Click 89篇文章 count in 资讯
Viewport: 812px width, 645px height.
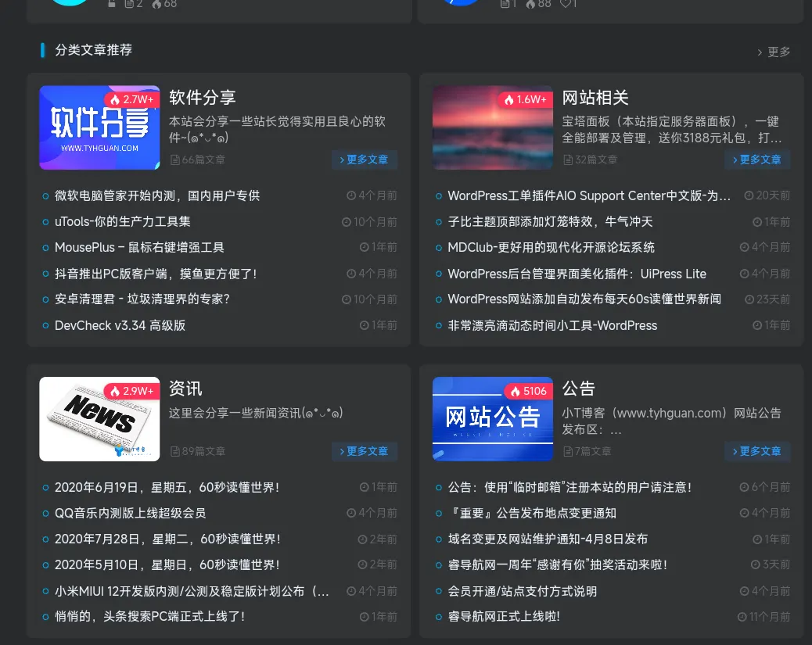click(x=199, y=451)
